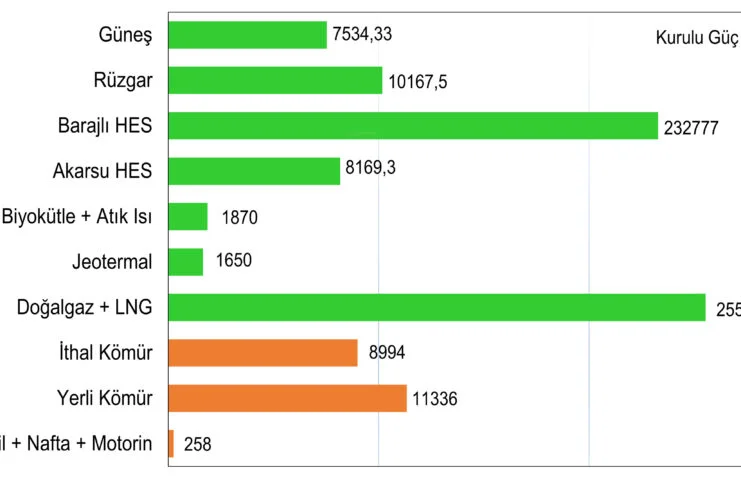Viewport: 741px width, 486px height.
Task: Click the long Barajlı HES bar
Action: pyautogui.click(x=413, y=126)
